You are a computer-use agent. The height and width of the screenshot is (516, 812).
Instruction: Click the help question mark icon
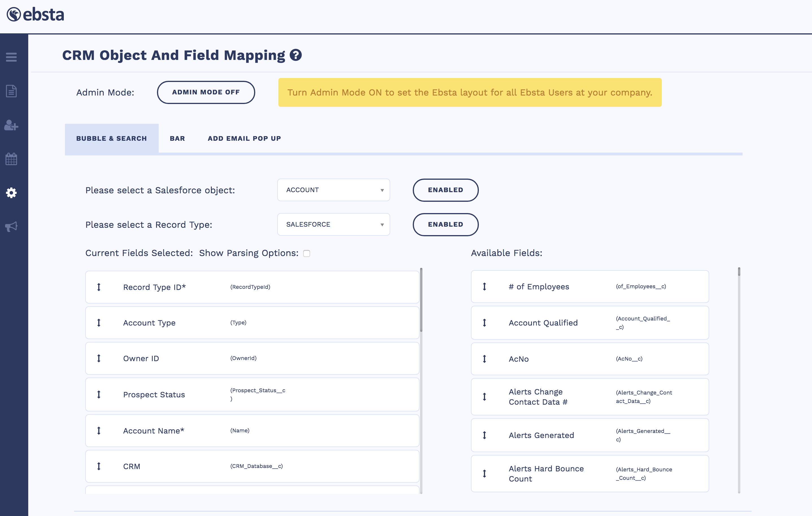coord(295,55)
